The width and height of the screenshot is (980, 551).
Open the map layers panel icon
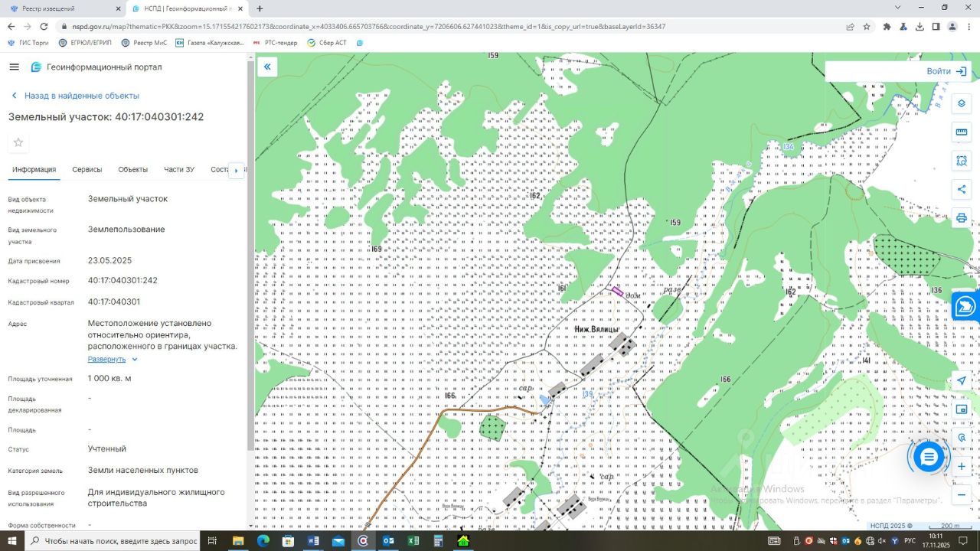(x=962, y=103)
